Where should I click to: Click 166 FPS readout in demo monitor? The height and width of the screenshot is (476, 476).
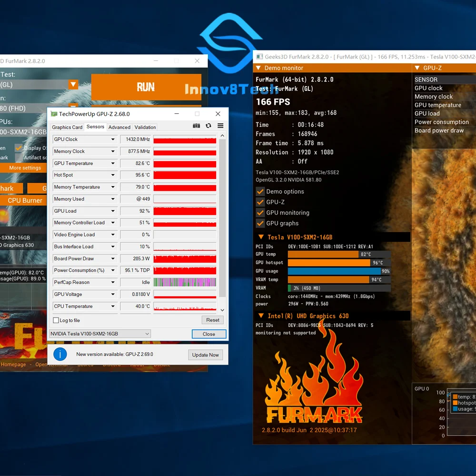tap(273, 102)
